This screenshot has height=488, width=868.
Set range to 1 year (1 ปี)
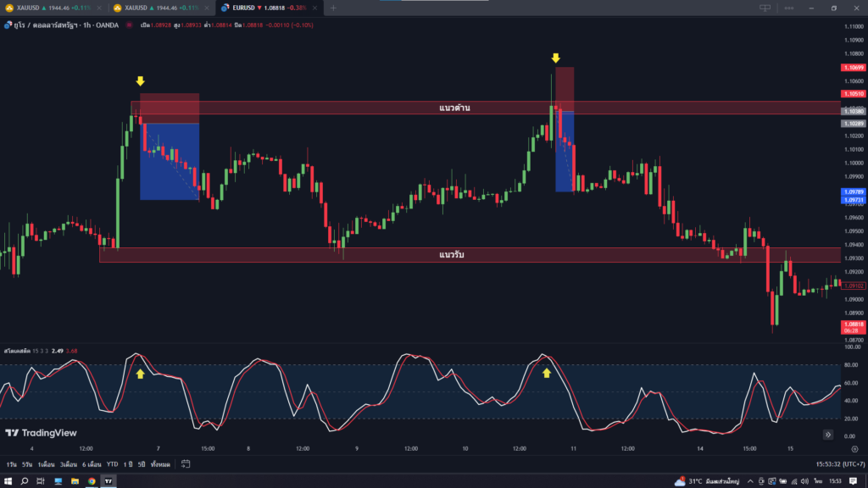coord(128,464)
